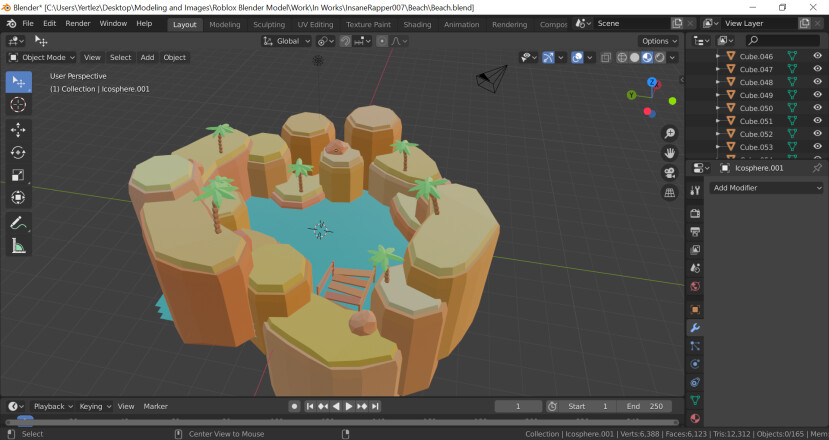The image size is (829, 440).
Task: Choose the Scale tool
Action: (x=18, y=175)
